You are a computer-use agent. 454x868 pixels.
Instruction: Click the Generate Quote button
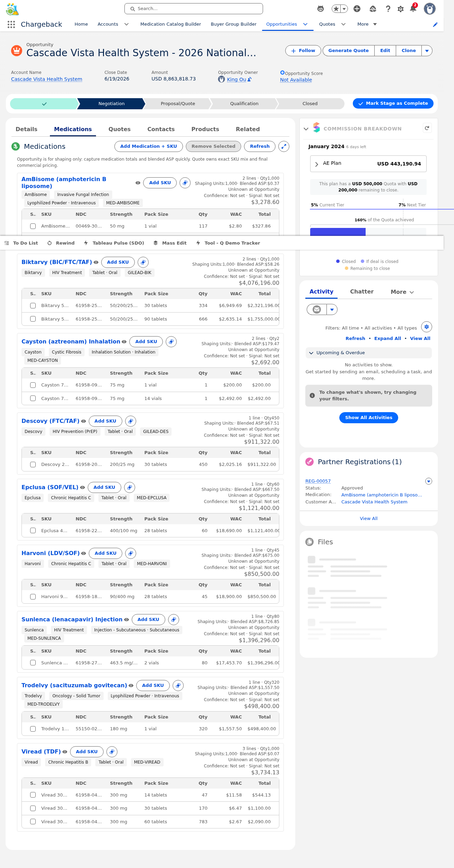[349, 51]
